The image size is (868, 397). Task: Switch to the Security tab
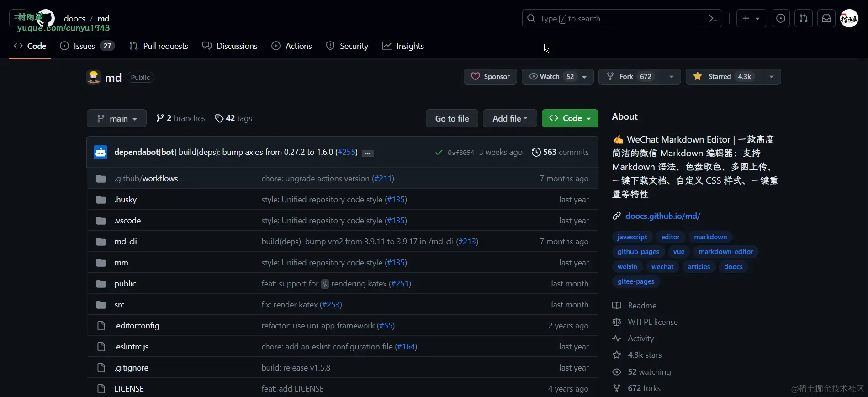pyautogui.click(x=347, y=46)
